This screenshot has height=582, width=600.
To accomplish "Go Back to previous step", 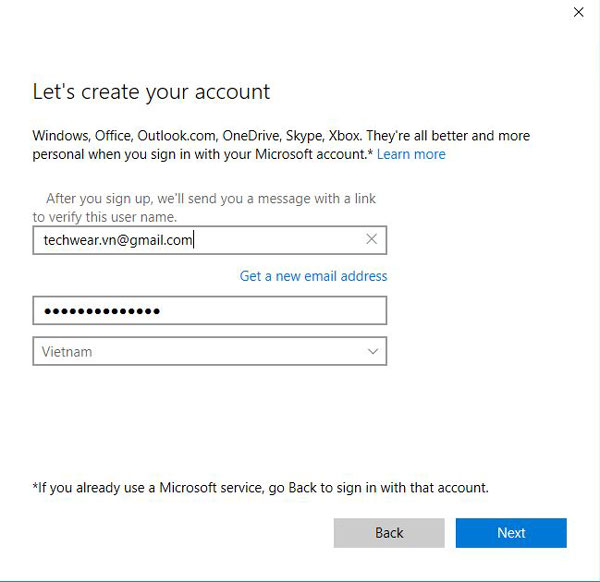I will [389, 533].
